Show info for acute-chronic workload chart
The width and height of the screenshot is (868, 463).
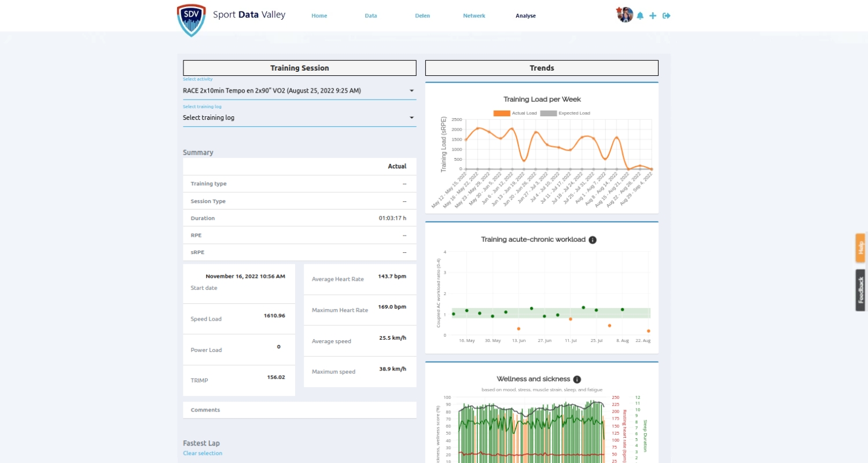[x=593, y=240]
